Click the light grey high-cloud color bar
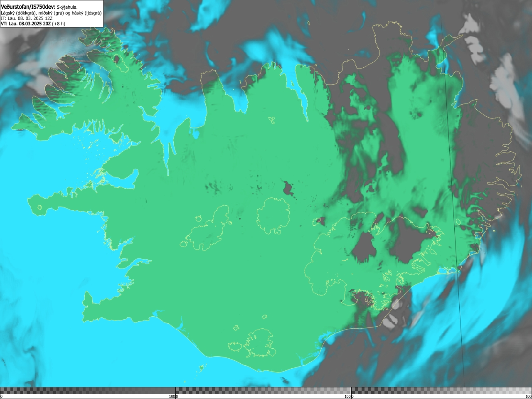Screen dimensions: 532x399 [x=441, y=391]
